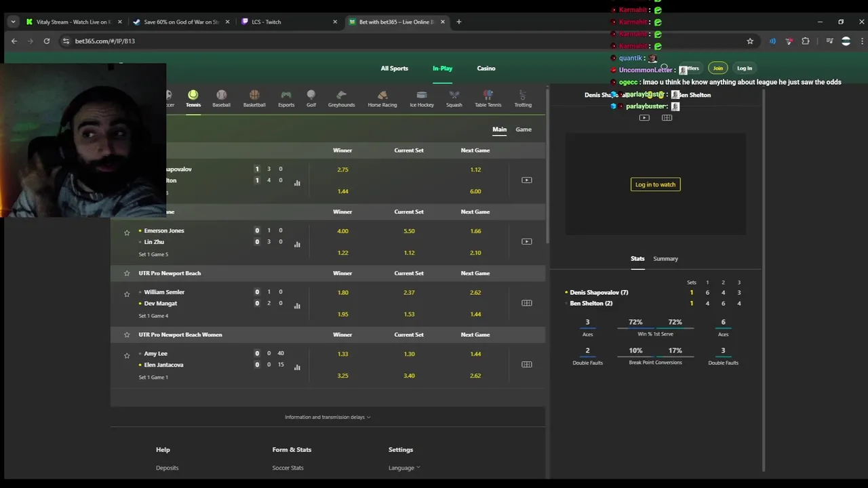Switch to the Esports icon
868x488 pixels.
click(286, 98)
